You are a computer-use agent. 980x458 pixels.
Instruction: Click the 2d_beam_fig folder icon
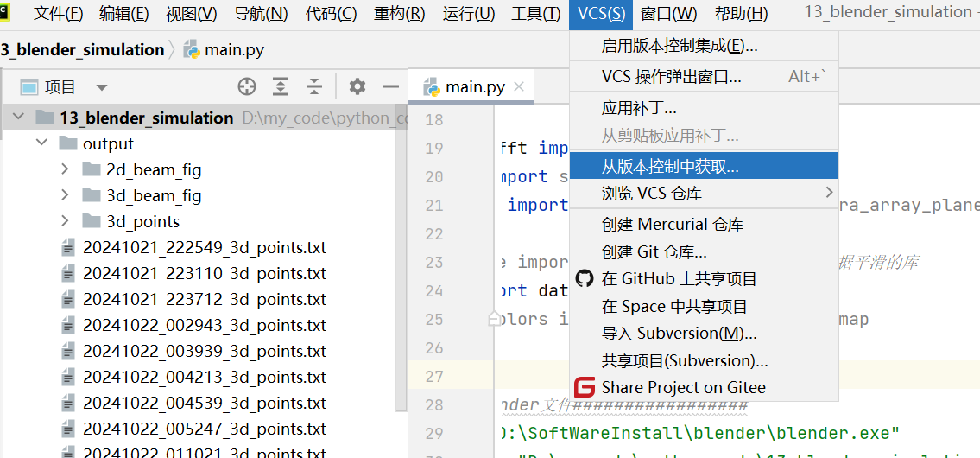(x=92, y=169)
